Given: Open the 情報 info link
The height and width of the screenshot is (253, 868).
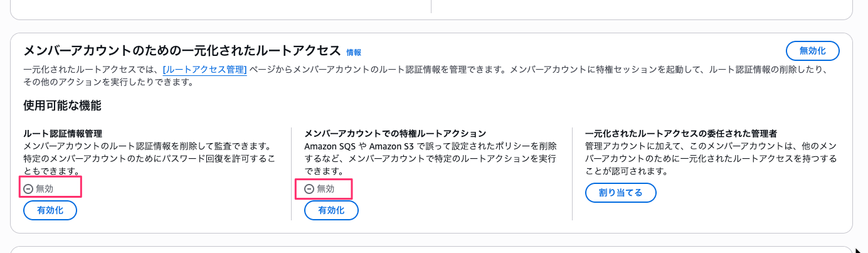Looking at the screenshot, I should click(354, 53).
